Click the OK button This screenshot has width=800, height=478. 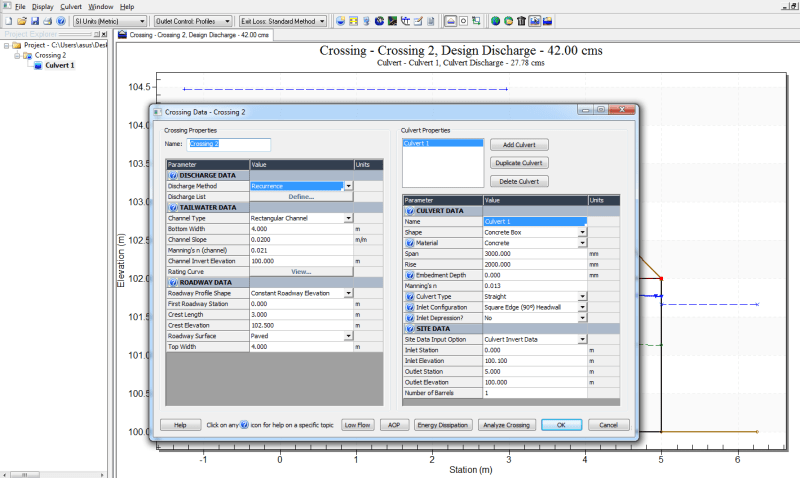click(x=561, y=425)
